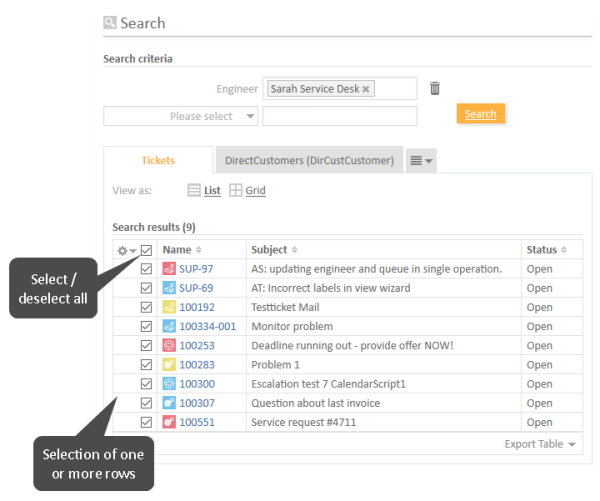Remove Sarah Service Desk tag
This screenshot has width=600, height=501.
pyautogui.click(x=366, y=89)
